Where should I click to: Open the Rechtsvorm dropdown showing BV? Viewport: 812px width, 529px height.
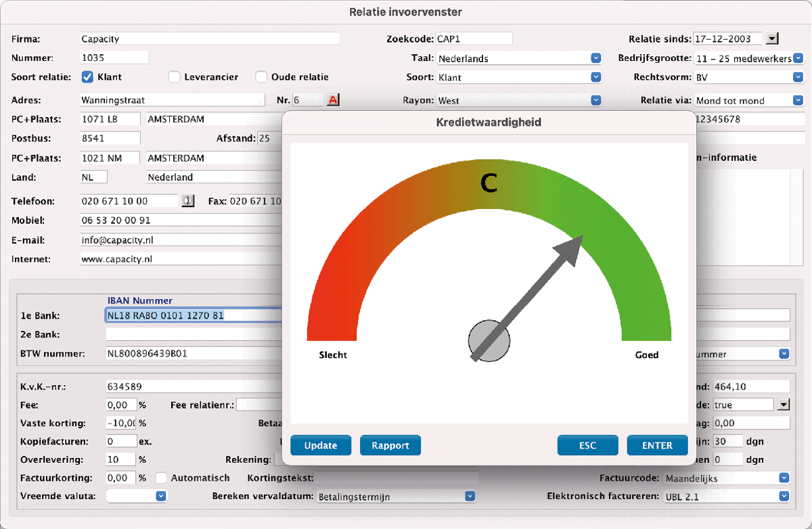749,77
